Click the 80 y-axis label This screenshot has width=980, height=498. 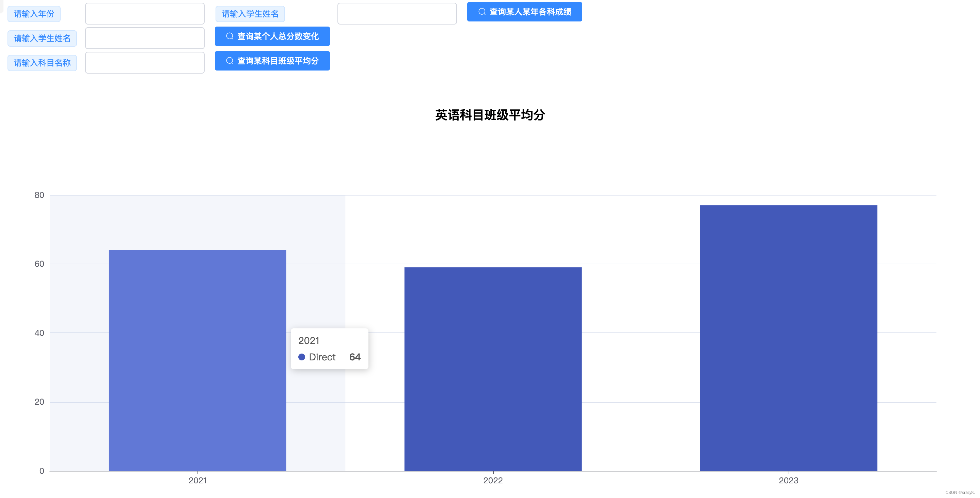pyautogui.click(x=39, y=195)
